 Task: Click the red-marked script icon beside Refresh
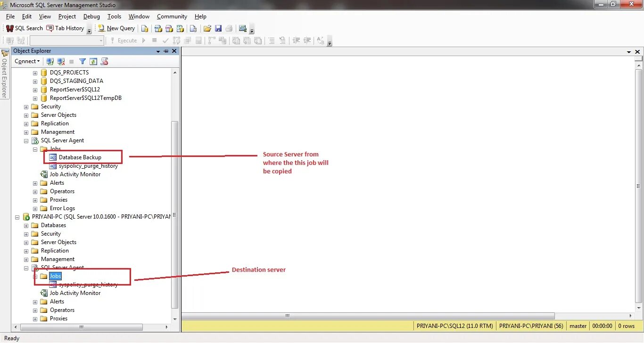point(105,61)
